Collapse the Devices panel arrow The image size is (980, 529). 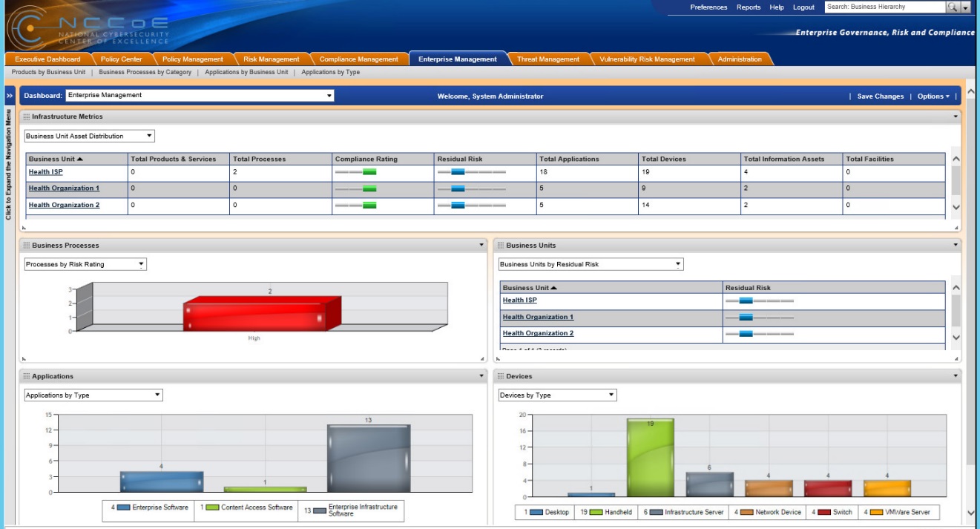[x=956, y=377]
